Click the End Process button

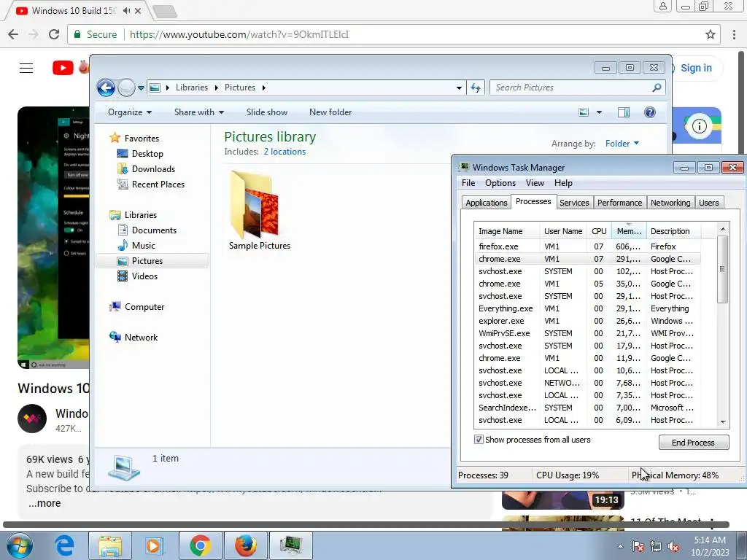[x=694, y=443]
